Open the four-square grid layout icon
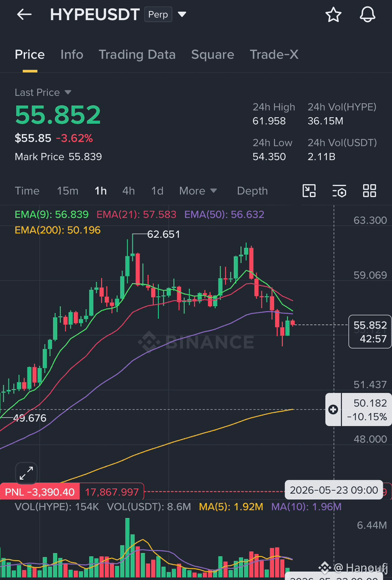The width and height of the screenshot is (392, 580). tap(369, 190)
